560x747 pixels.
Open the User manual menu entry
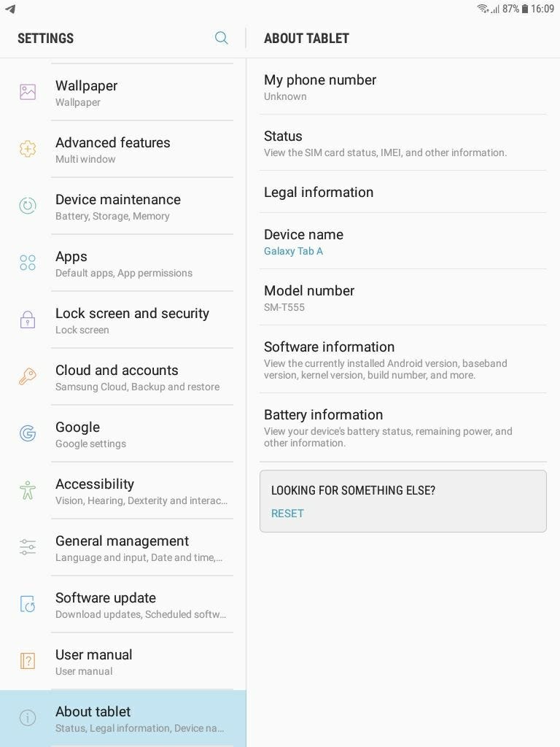tap(122, 661)
